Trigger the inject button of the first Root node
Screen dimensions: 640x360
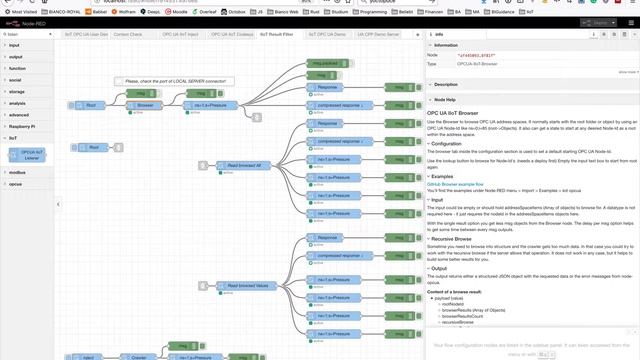click(71, 105)
